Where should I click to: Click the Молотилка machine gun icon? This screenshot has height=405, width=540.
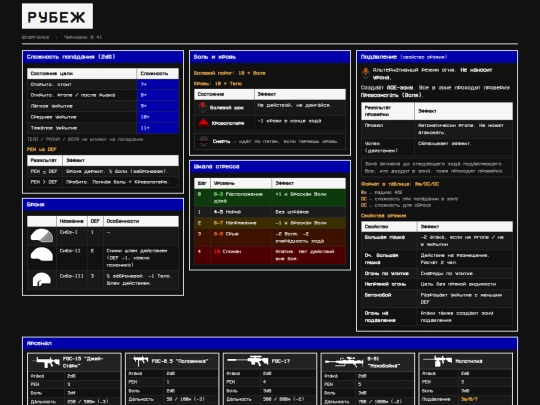pos(438,361)
